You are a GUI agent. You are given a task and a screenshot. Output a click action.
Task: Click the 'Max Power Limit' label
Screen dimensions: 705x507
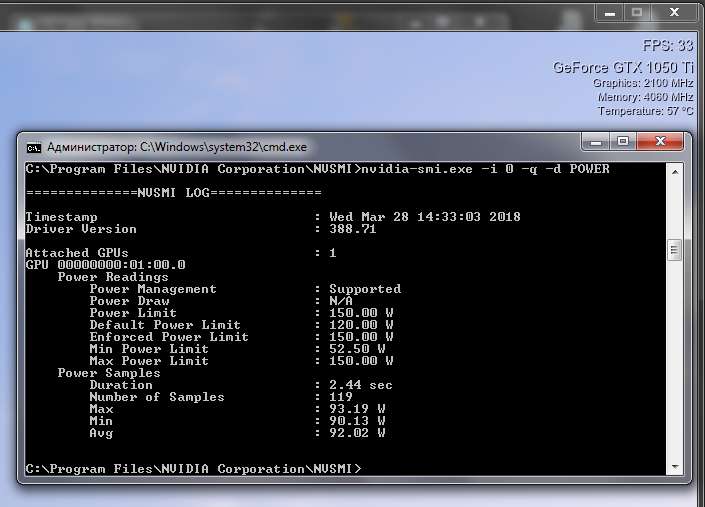pyautogui.click(x=149, y=361)
